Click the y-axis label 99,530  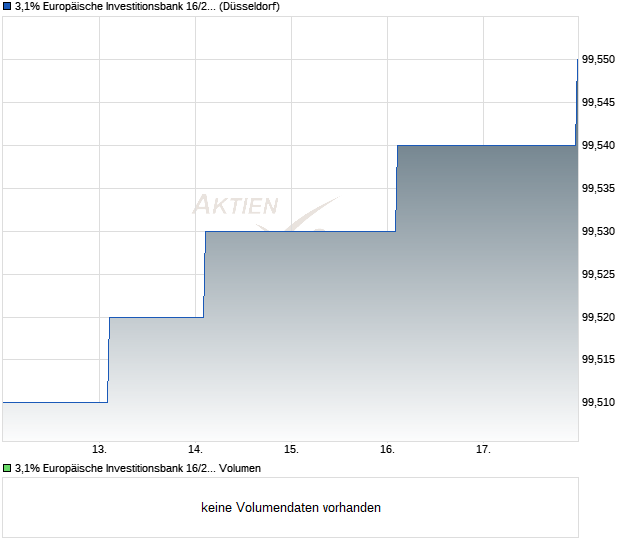tap(598, 231)
